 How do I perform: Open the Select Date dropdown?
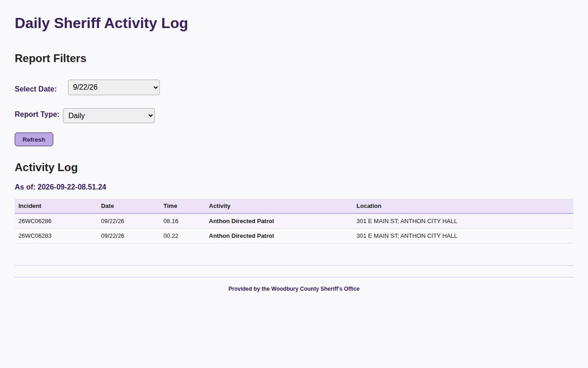tap(114, 87)
